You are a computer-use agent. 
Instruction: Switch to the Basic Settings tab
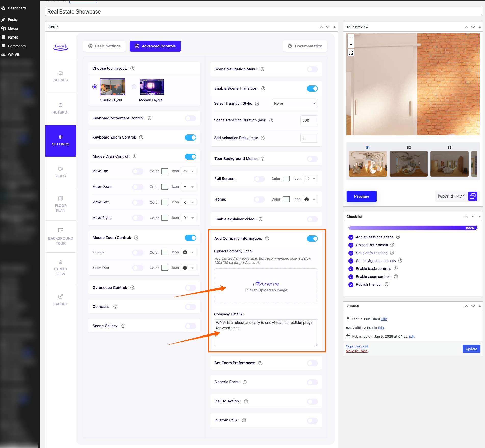(105, 46)
